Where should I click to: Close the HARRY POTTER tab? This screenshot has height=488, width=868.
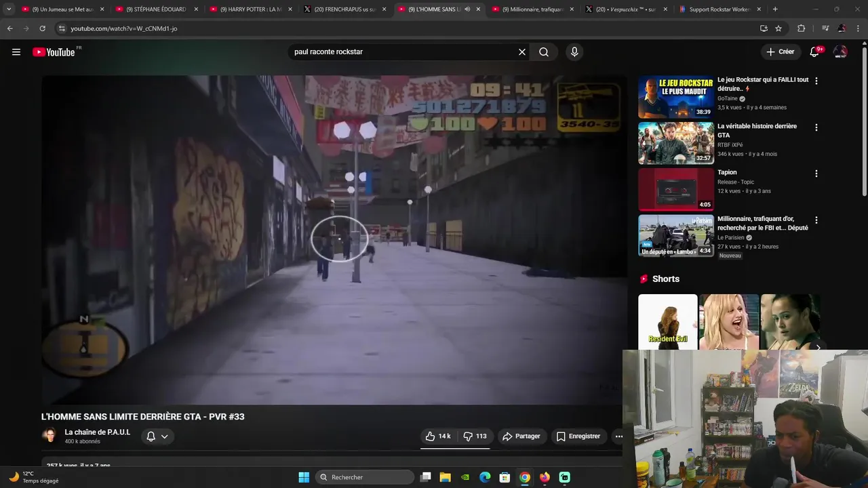pos(290,9)
